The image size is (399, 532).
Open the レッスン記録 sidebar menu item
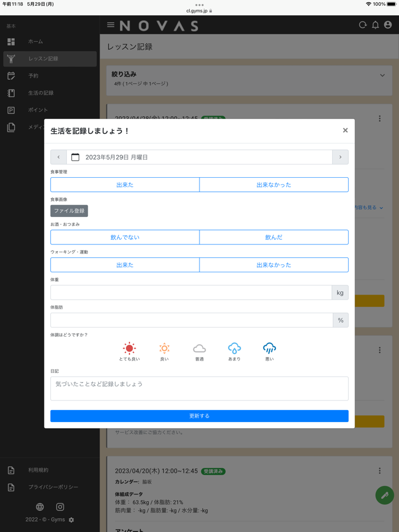click(50, 59)
